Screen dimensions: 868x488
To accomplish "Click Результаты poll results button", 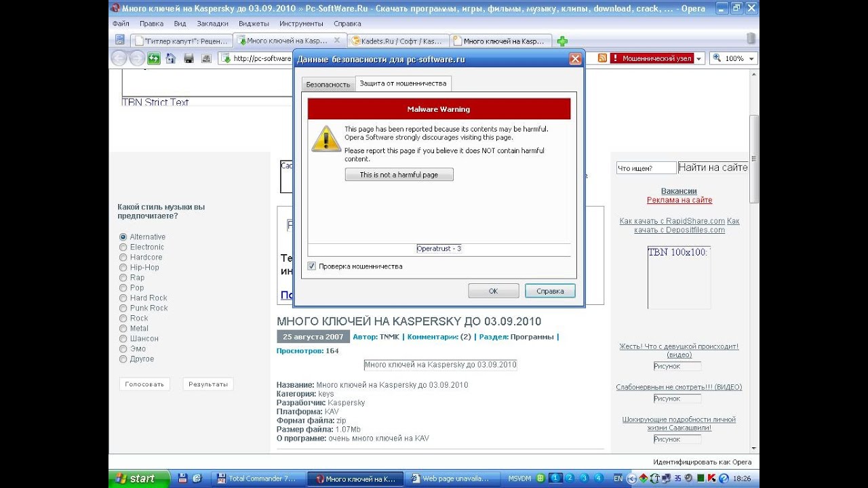I will pos(208,384).
